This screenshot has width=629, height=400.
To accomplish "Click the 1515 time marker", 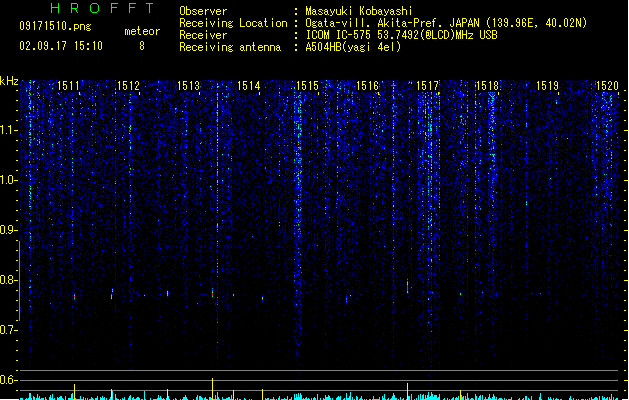I will (307, 86).
